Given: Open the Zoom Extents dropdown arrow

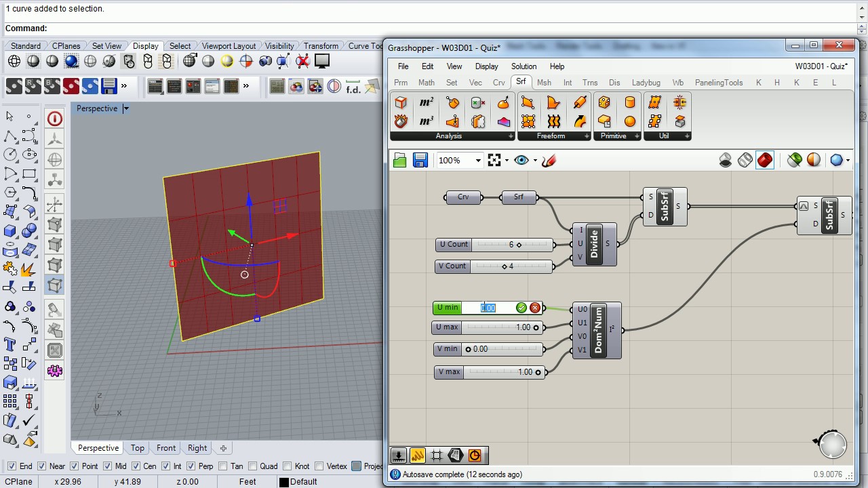Looking at the screenshot, I should pos(507,161).
